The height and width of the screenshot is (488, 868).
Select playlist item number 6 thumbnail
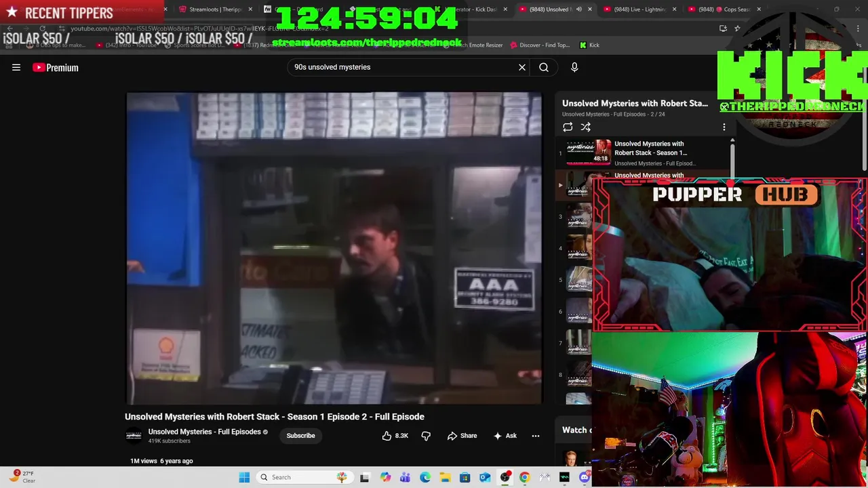580,312
